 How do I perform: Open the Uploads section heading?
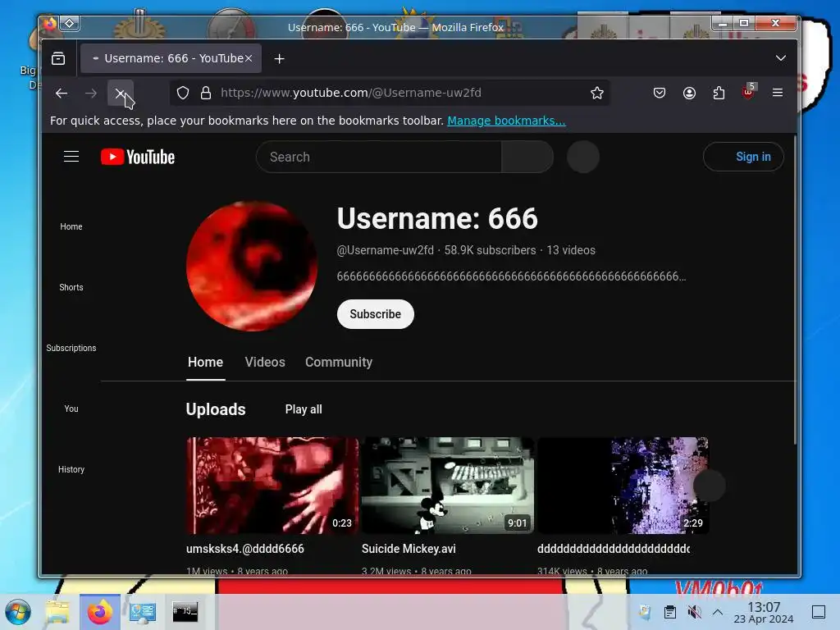pyautogui.click(x=216, y=409)
